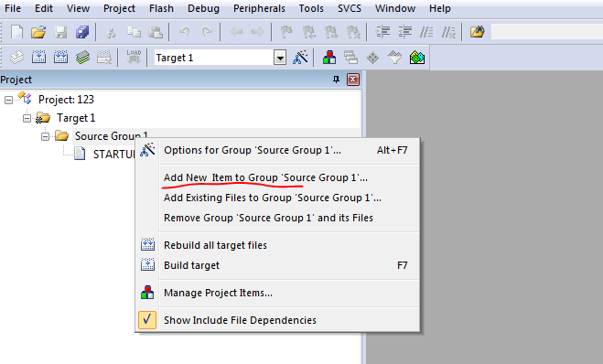This screenshot has height=364, width=603.
Task: Open the SVCS menu
Action: click(350, 8)
